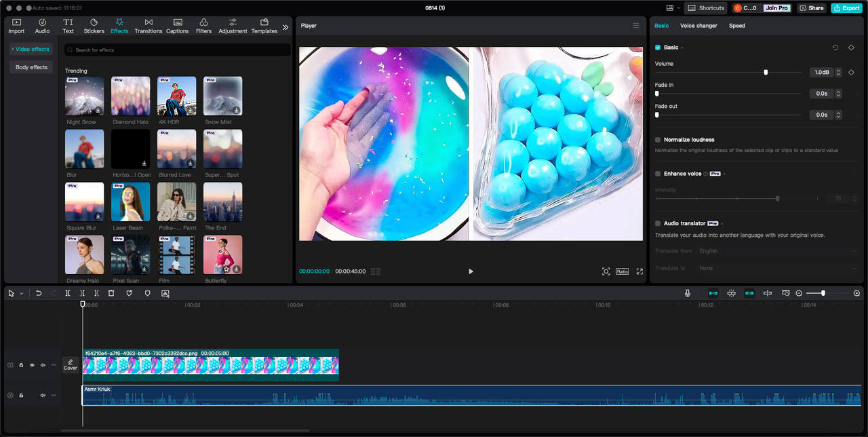Adjust the Fade in slider handle

[x=657, y=94]
